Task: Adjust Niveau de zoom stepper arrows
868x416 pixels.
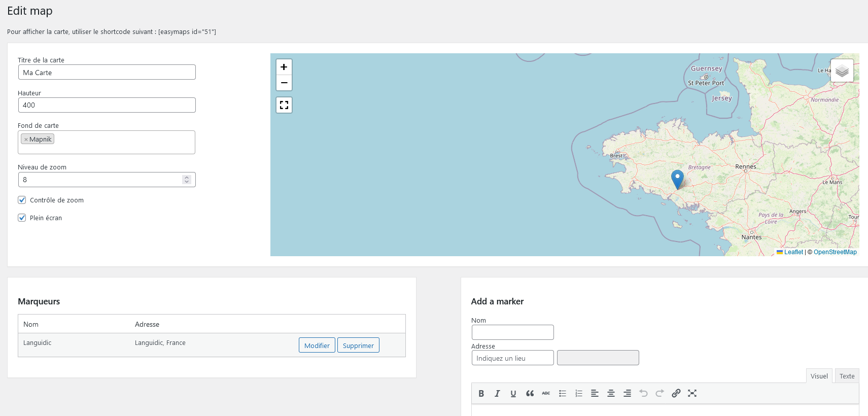Action: tap(187, 180)
